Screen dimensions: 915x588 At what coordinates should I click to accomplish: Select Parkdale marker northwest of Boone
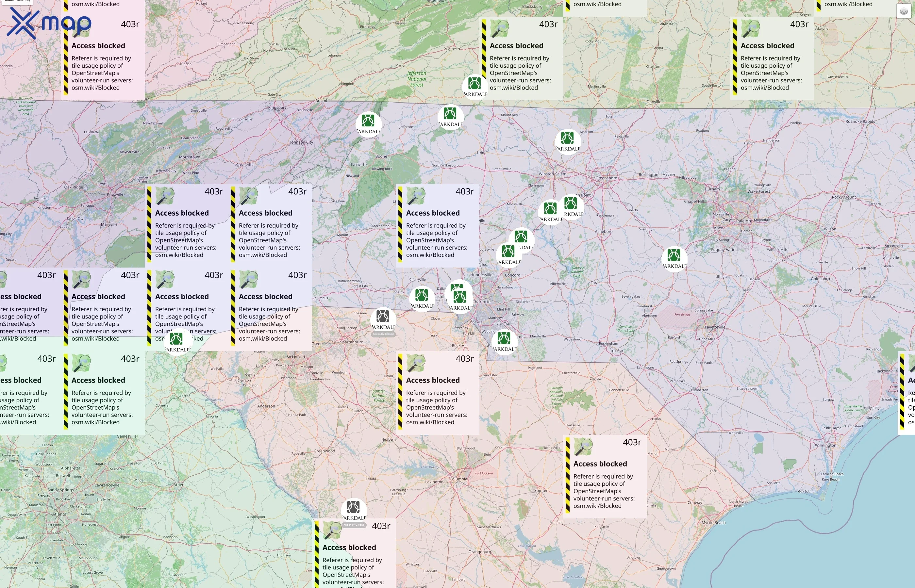pos(368,124)
